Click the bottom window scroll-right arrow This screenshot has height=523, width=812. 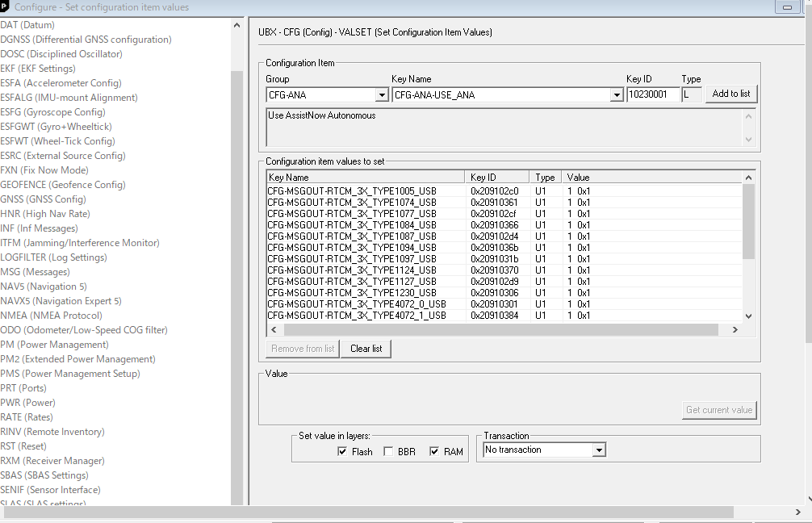[x=797, y=513]
